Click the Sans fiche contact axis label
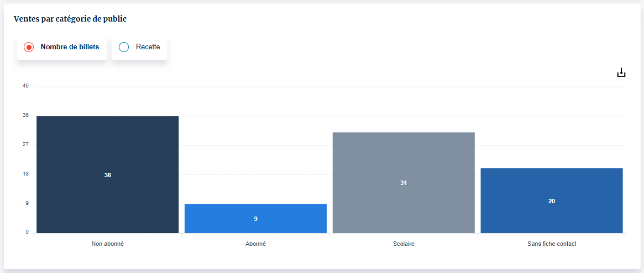Screen dimensions: 644x273 tap(552, 244)
